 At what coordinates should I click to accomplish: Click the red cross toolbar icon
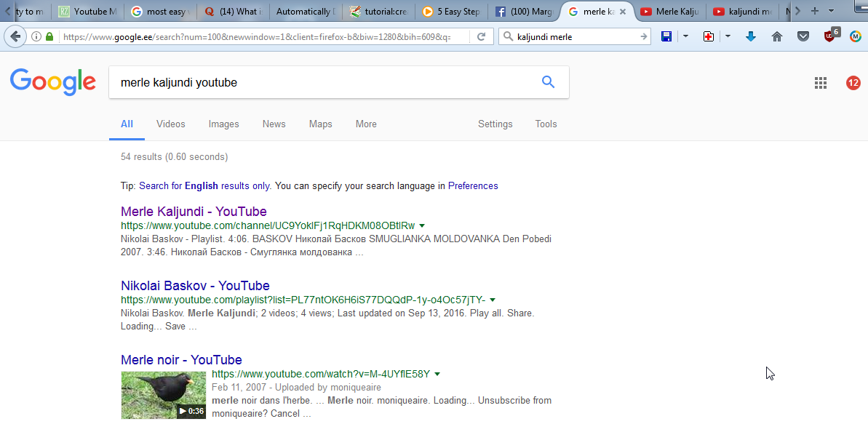click(x=709, y=36)
